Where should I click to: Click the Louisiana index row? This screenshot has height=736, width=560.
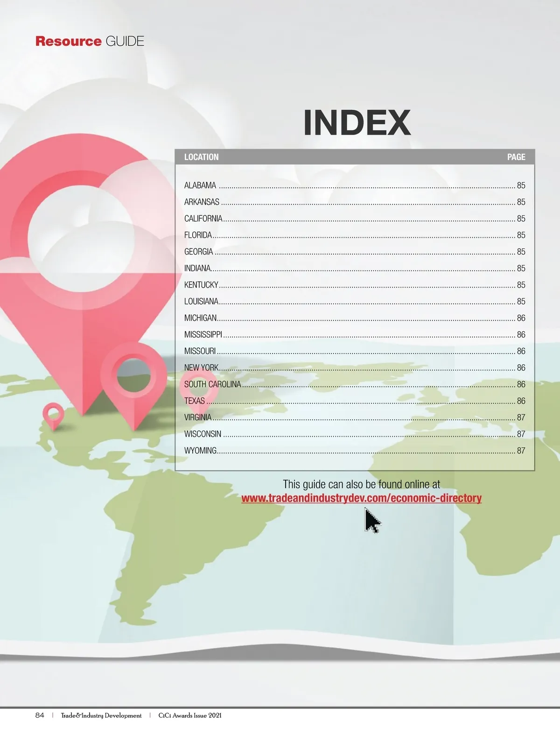pyautogui.click(x=201, y=301)
